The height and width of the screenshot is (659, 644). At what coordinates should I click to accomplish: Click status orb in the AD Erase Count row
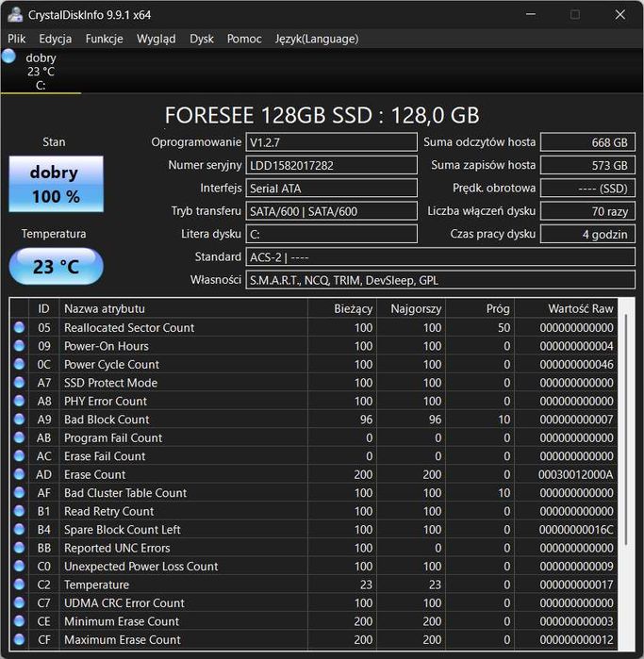click(20, 474)
